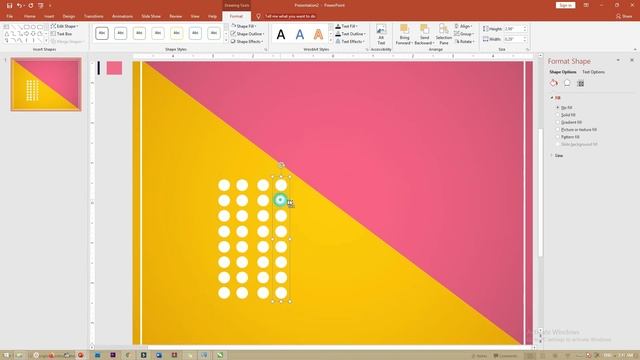Select first shape style preset with dark outline
Image resolution: width=640 pixels, height=360 pixels.
click(102, 33)
